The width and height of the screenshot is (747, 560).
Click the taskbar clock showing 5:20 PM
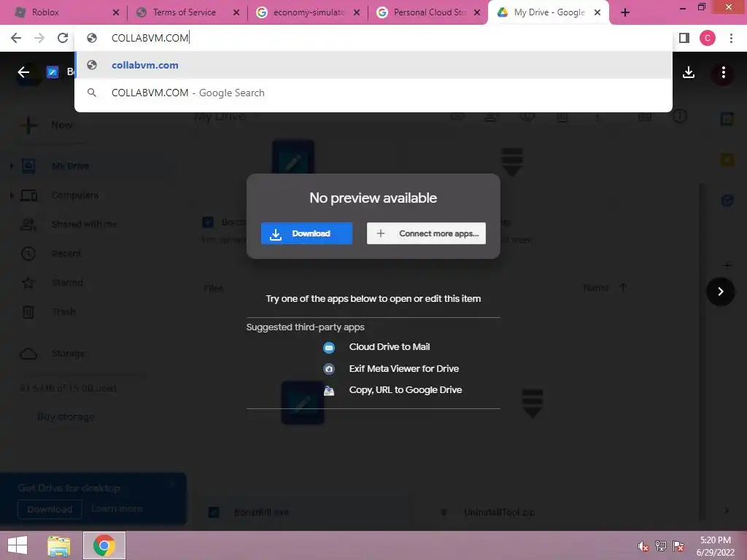pyautogui.click(x=716, y=546)
